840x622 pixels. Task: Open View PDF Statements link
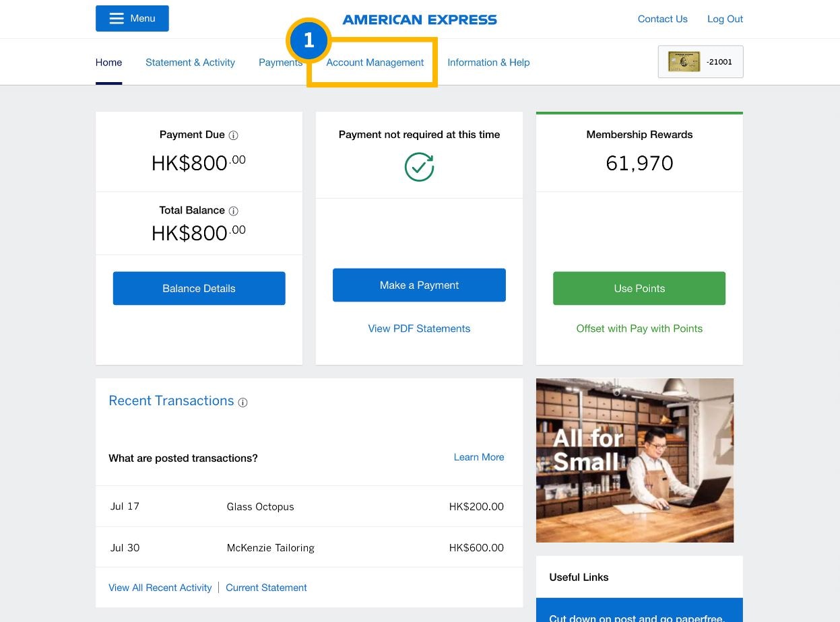[419, 329]
